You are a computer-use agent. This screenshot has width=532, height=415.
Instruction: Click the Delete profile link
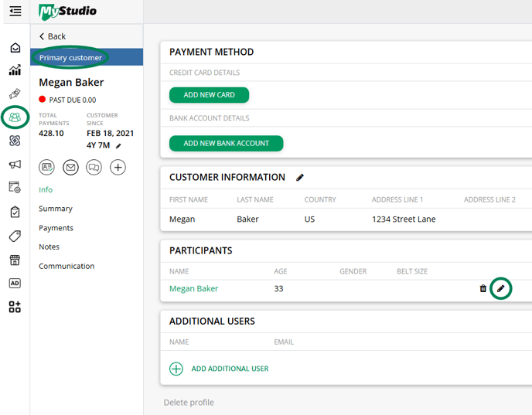coord(189,402)
